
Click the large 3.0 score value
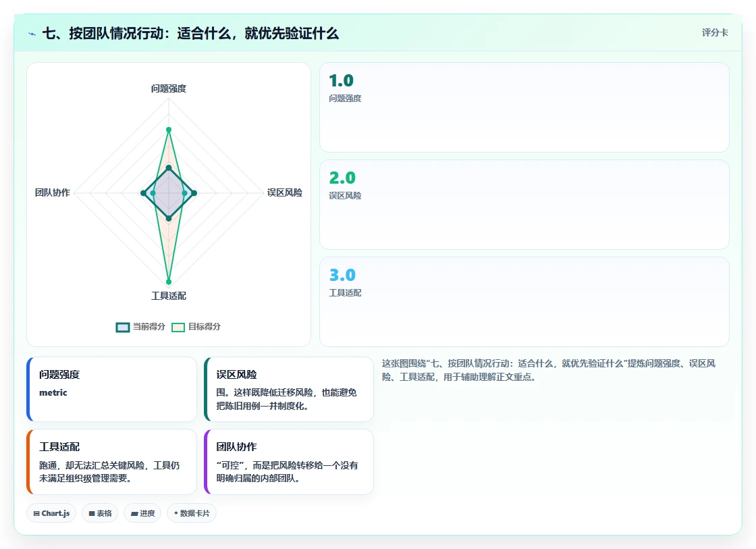click(342, 275)
